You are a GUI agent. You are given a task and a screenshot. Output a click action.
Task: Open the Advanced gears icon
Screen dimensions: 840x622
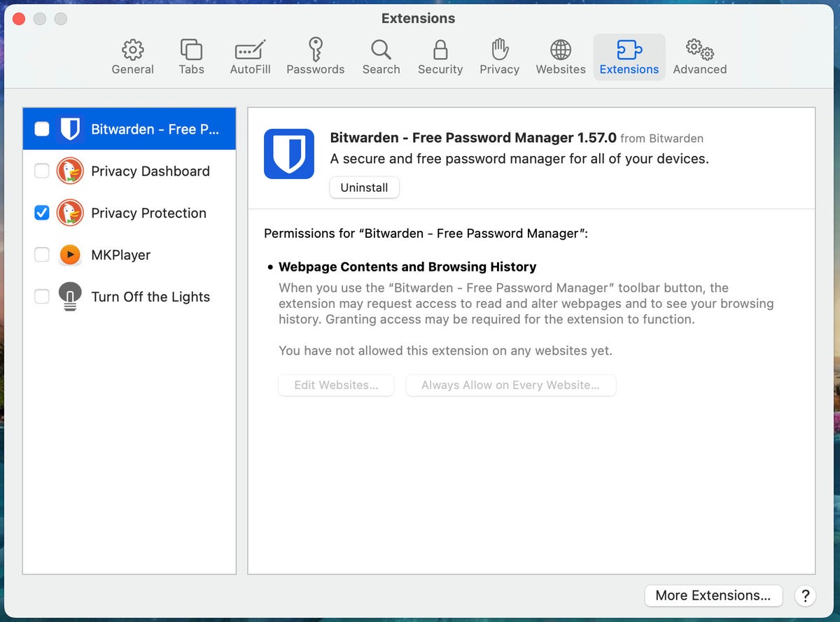point(699,50)
